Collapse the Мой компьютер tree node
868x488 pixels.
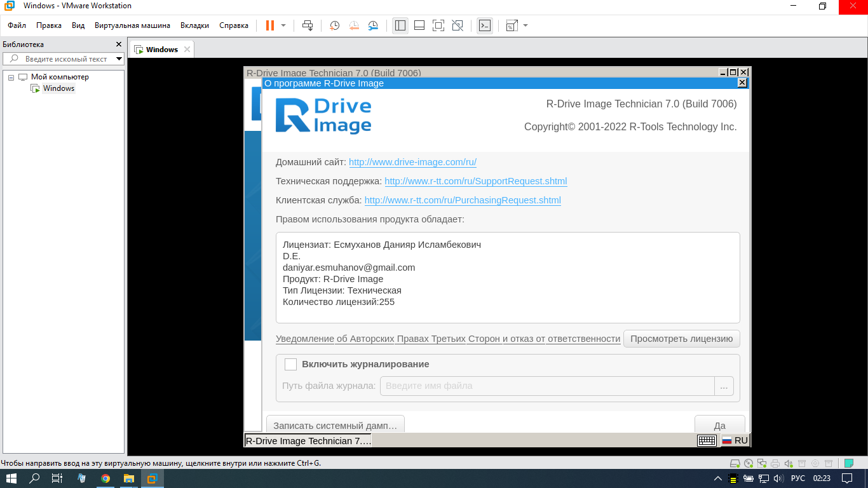click(11, 77)
